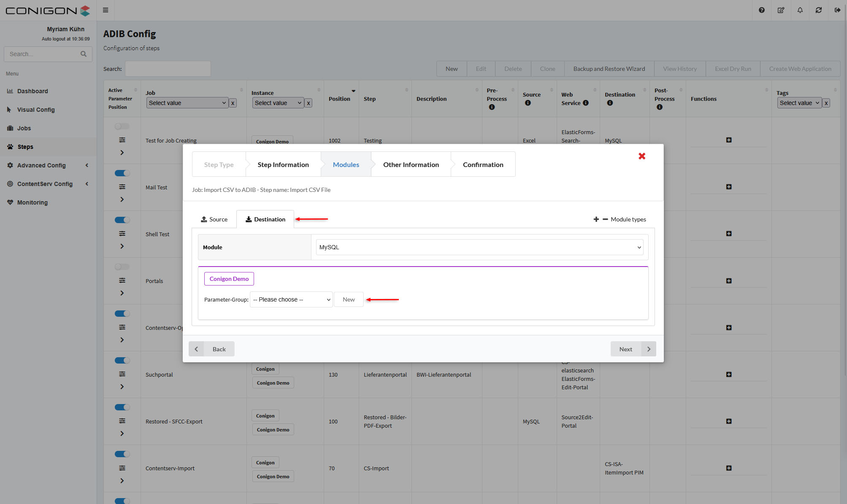Click the plus icon beside Module types
Screen dimensions: 847x504
[x=596, y=219]
